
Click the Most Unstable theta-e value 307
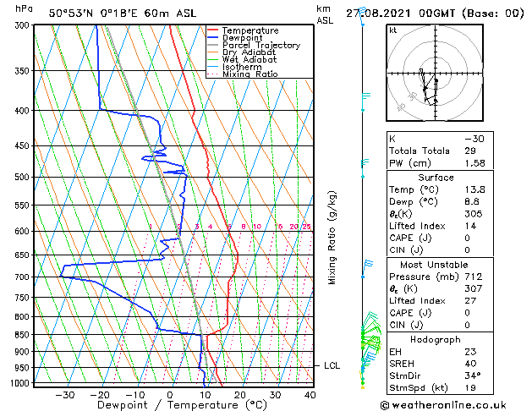(474, 288)
